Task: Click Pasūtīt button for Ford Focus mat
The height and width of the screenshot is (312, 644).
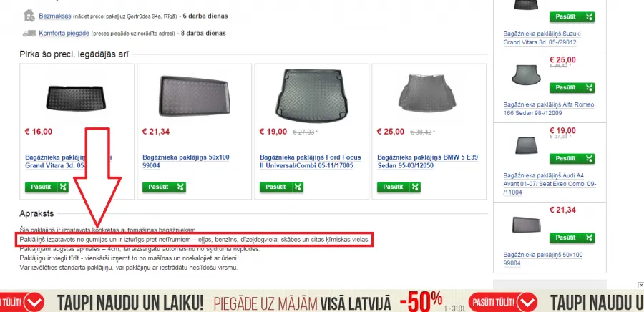Action: click(276, 187)
